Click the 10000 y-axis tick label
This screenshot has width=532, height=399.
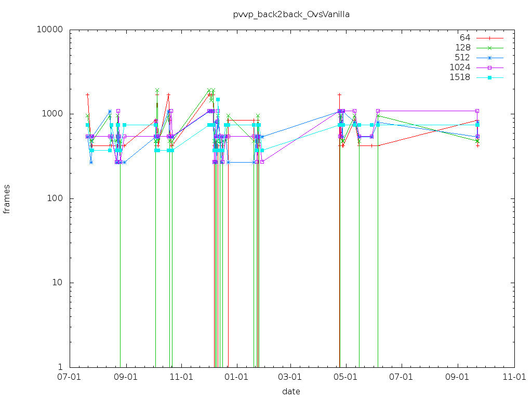coord(51,30)
